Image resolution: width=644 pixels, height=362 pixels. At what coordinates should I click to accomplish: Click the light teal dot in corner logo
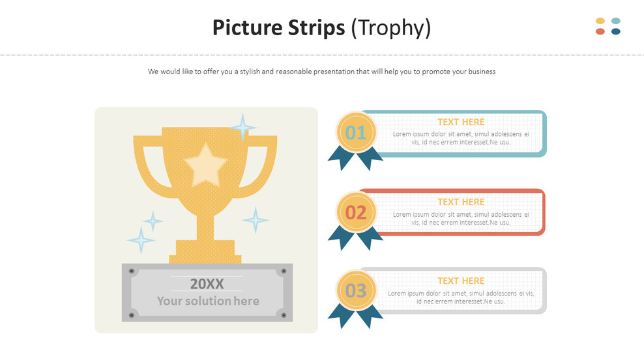[x=616, y=21]
